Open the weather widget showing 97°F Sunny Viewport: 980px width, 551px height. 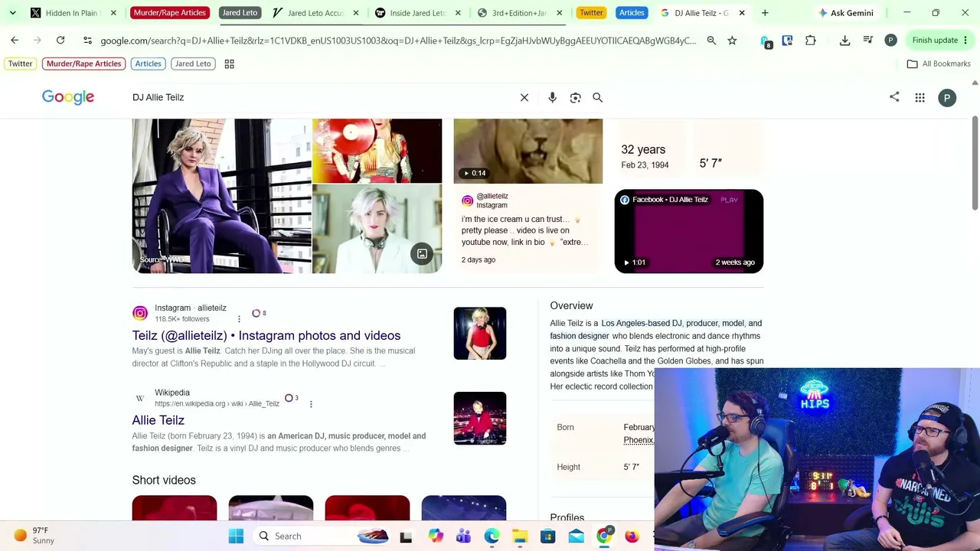[34, 536]
